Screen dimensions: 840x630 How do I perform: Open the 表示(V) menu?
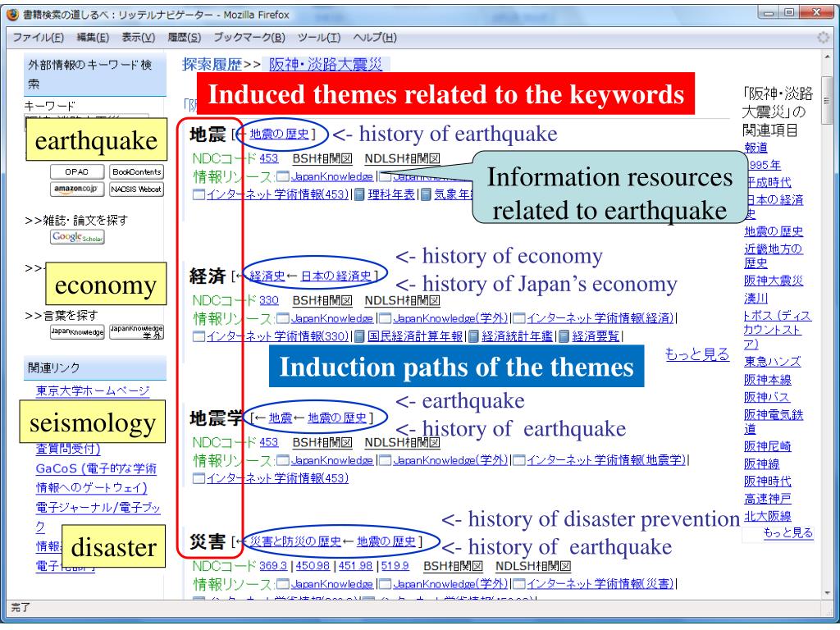[x=138, y=37]
